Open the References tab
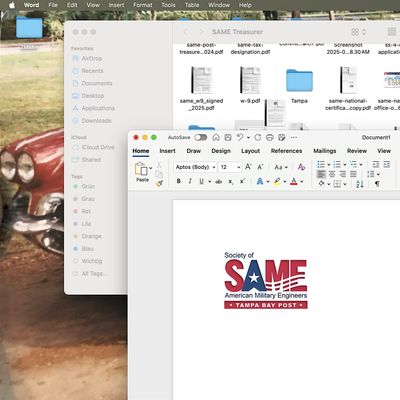 (x=286, y=151)
